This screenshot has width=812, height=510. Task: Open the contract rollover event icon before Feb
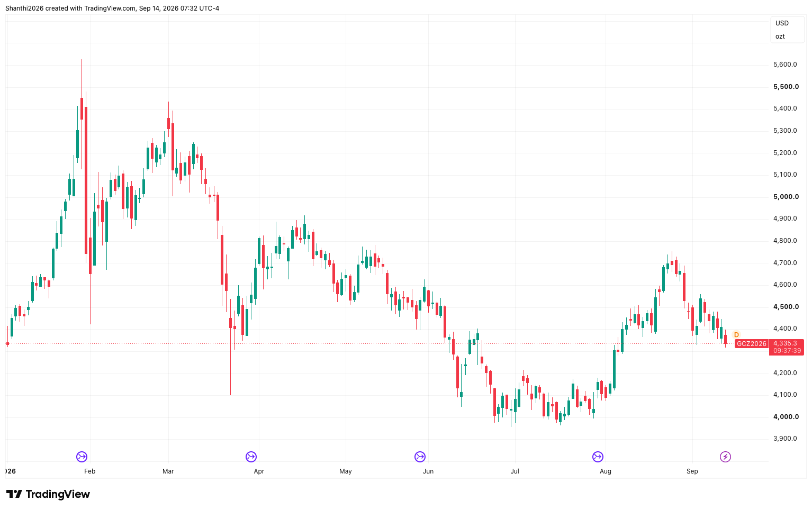pos(82,457)
